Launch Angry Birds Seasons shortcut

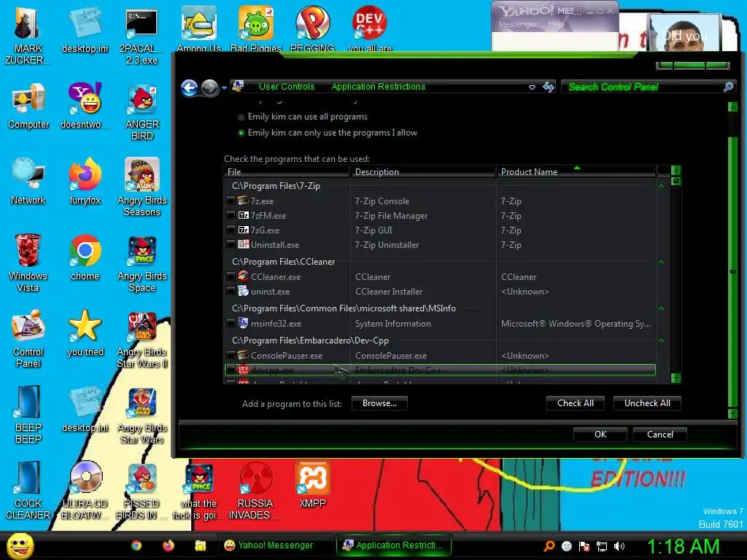tap(142, 187)
